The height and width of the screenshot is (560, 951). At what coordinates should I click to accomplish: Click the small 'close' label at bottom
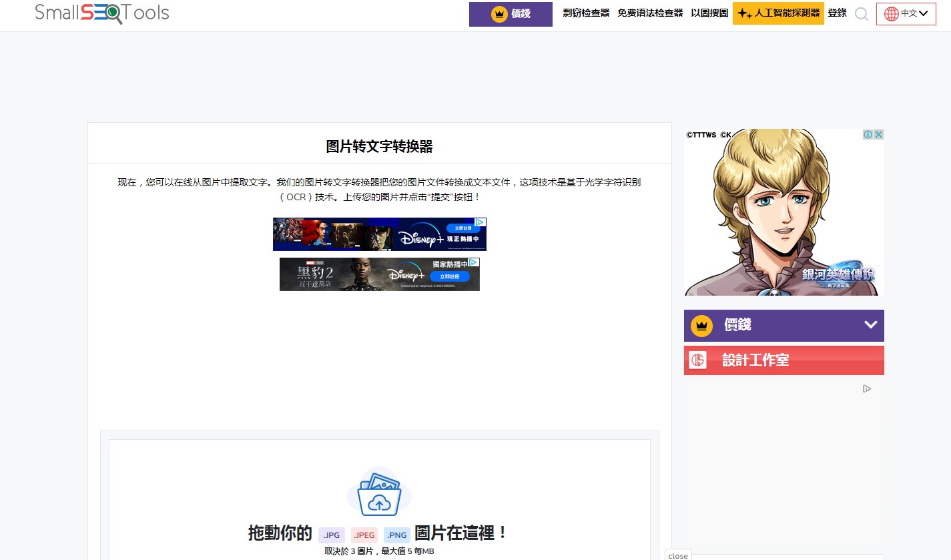677,555
